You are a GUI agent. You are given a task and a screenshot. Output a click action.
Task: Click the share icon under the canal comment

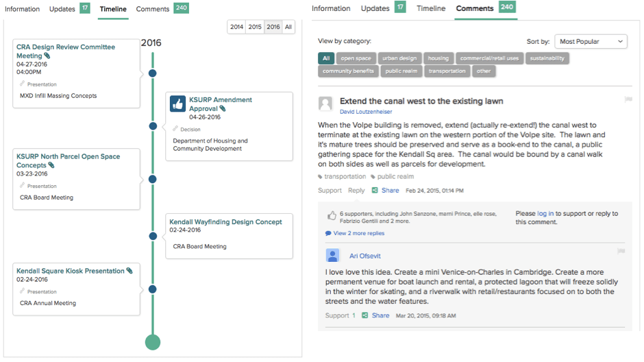(375, 191)
